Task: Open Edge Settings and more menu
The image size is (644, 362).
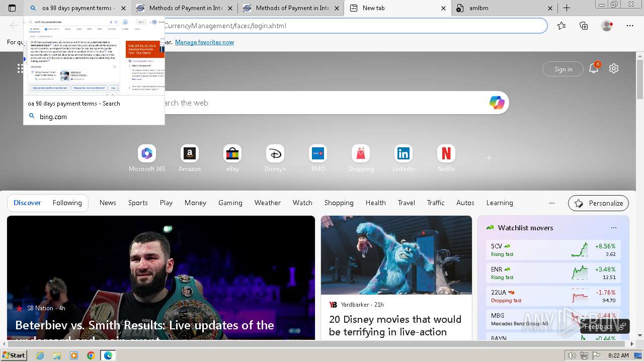Action: pos(630,26)
